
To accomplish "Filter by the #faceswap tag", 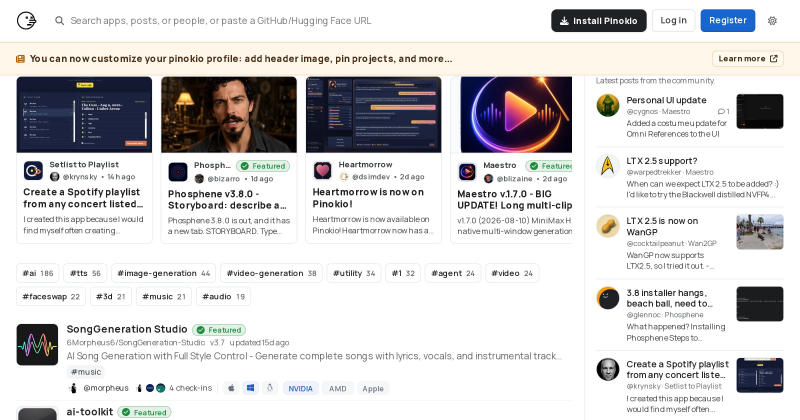I will pyautogui.click(x=51, y=297).
